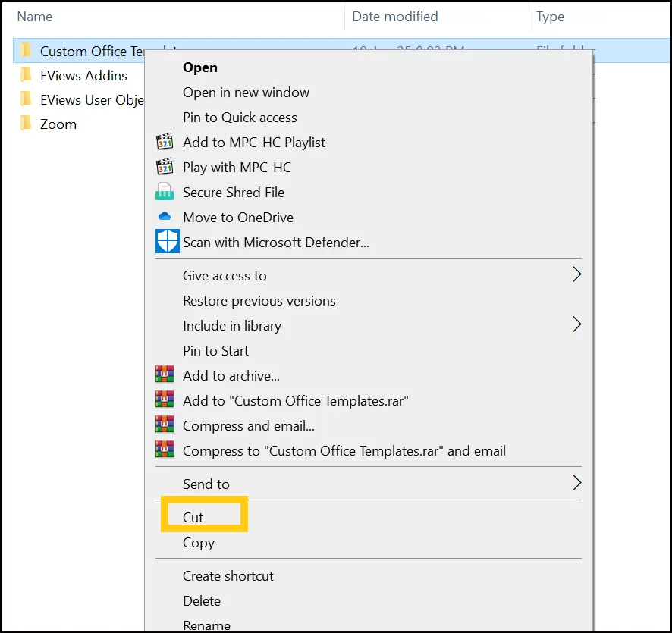The width and height of the screenshot is (672, 633).
Task: Click WinRAR icon beside Compress and email...
Action: [165, 425]
